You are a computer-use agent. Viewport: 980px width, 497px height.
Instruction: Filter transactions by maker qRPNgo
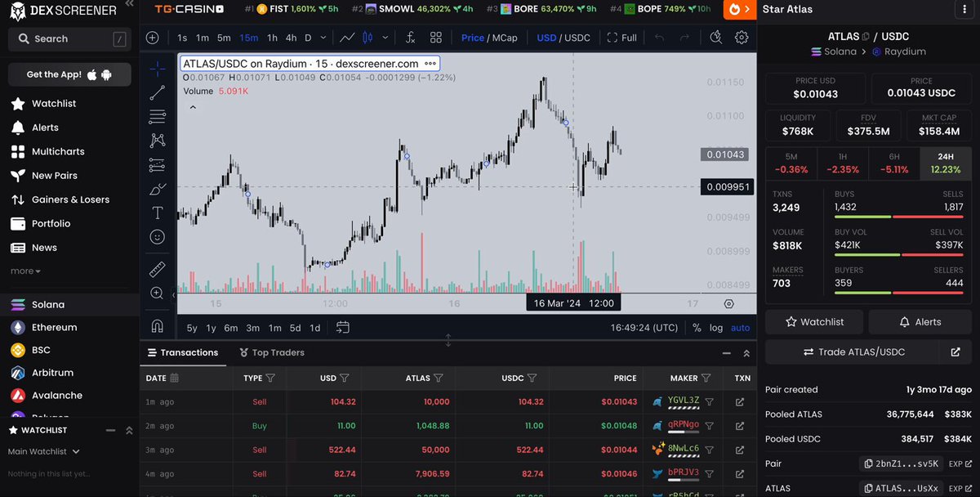(x=709, y=425)
